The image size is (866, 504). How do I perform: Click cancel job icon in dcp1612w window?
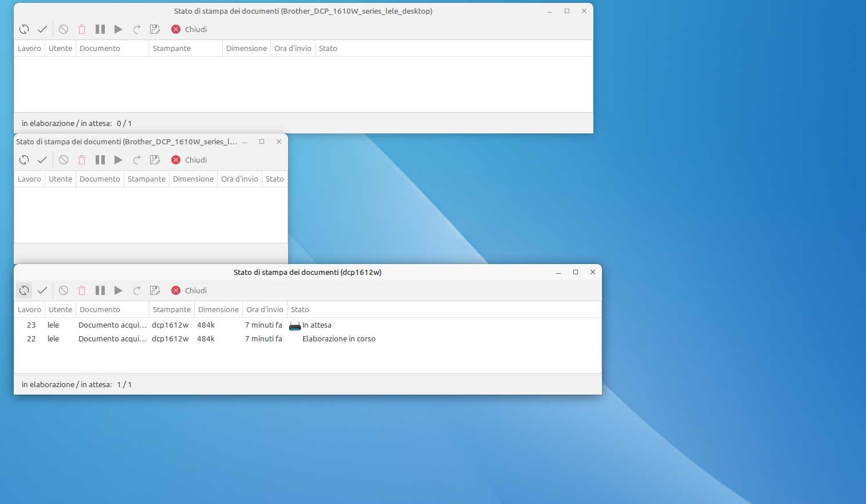click(x=64, y=290)
